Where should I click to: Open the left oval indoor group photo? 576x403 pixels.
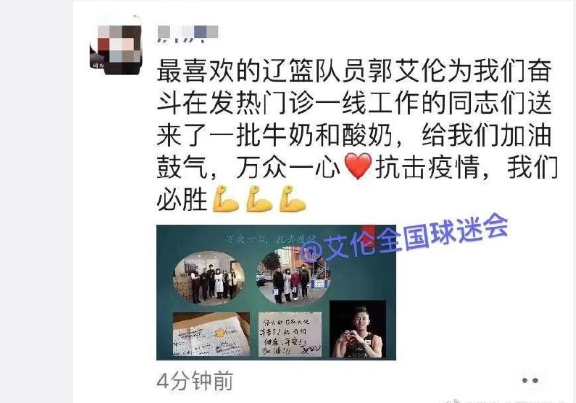click(x=209, y=278)
